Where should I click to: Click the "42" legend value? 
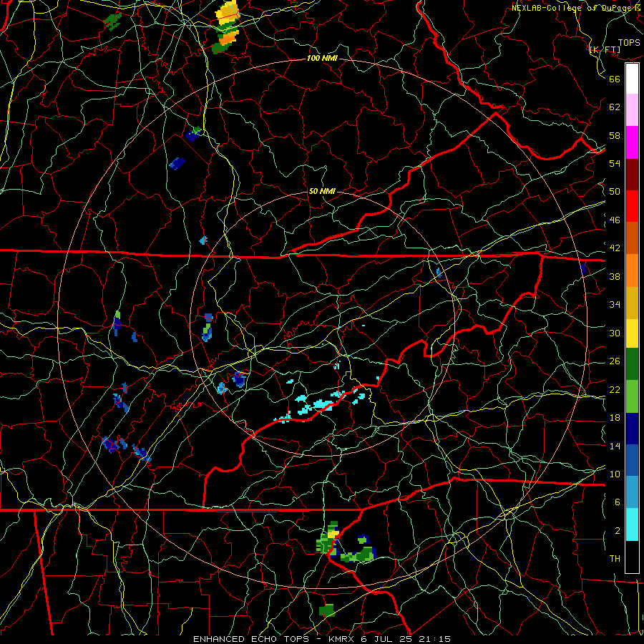tap(615, 248)
